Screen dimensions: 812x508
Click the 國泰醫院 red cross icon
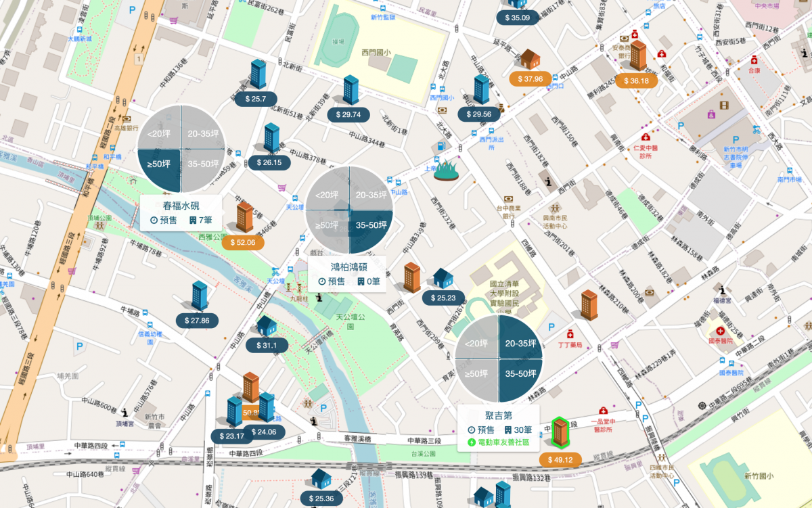tap(720, 331)
